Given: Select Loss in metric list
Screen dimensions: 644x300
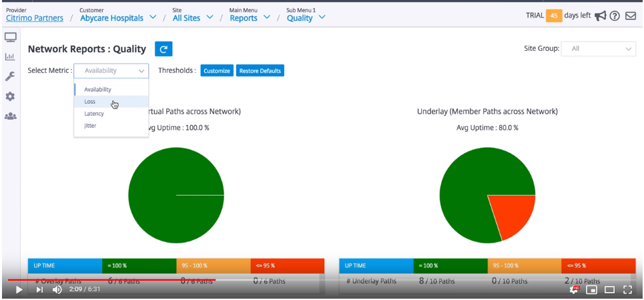Looking at the screenshot, I should 111,102.
